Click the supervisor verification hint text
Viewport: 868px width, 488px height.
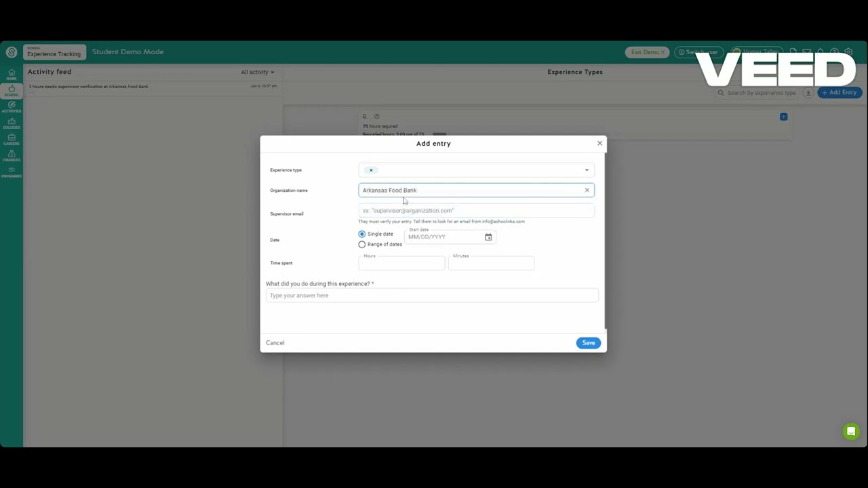pyautogui.click(x=441, y=222)
